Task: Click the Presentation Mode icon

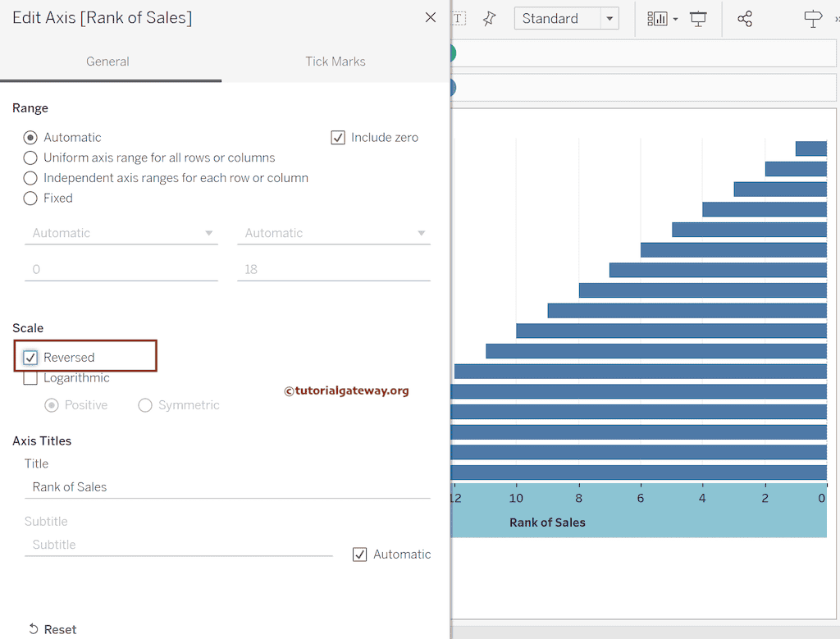Action: [x=698, y=19]
